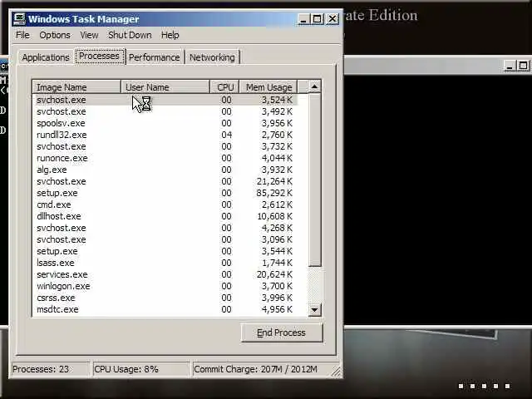Select the runonce.exe process
Screen dimensions: 532x399
coord(165,158)
